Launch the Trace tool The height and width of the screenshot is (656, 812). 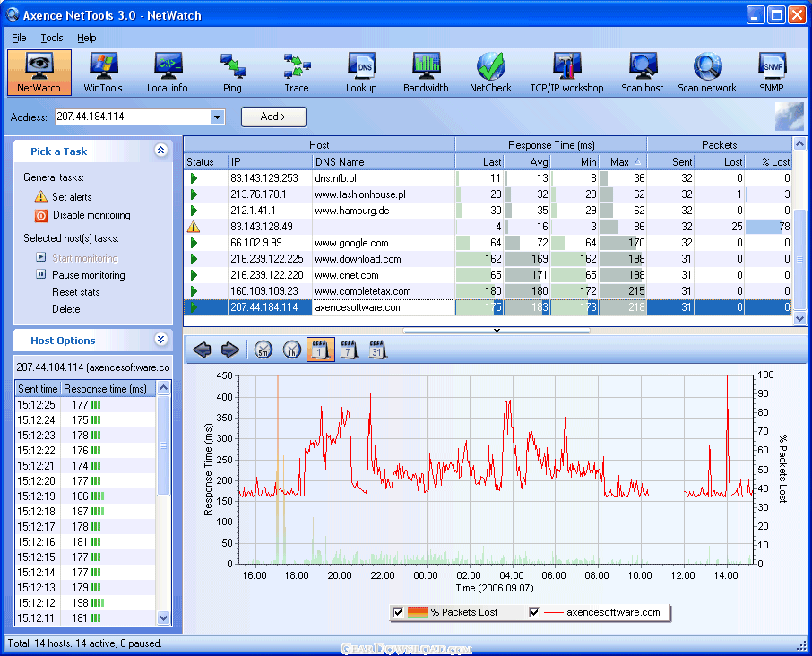pos(297,73)
